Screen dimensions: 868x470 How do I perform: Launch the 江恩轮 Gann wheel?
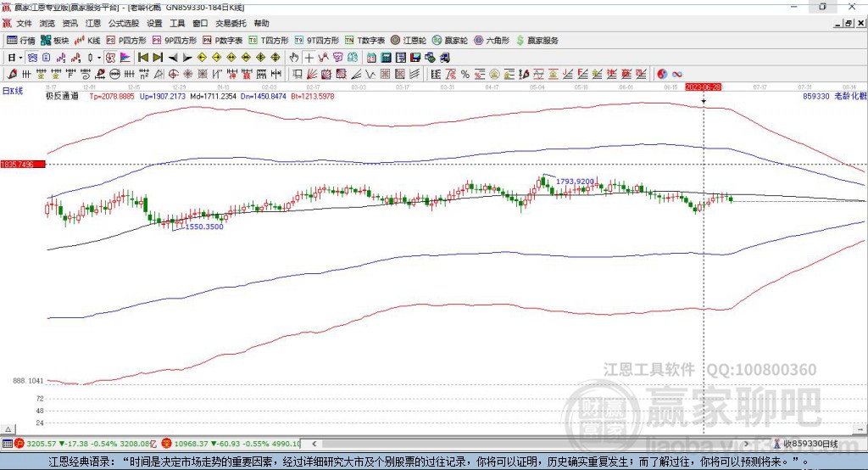[x=409, y=41]
